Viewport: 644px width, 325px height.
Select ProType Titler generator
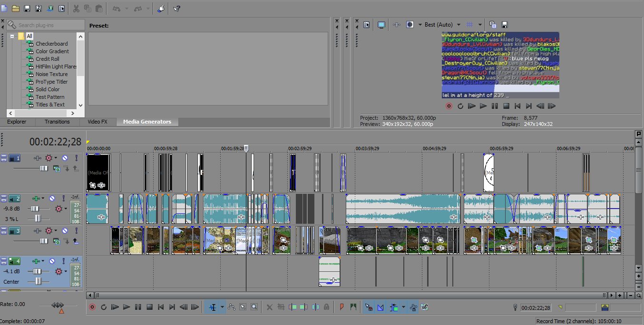tap(51, 82)
